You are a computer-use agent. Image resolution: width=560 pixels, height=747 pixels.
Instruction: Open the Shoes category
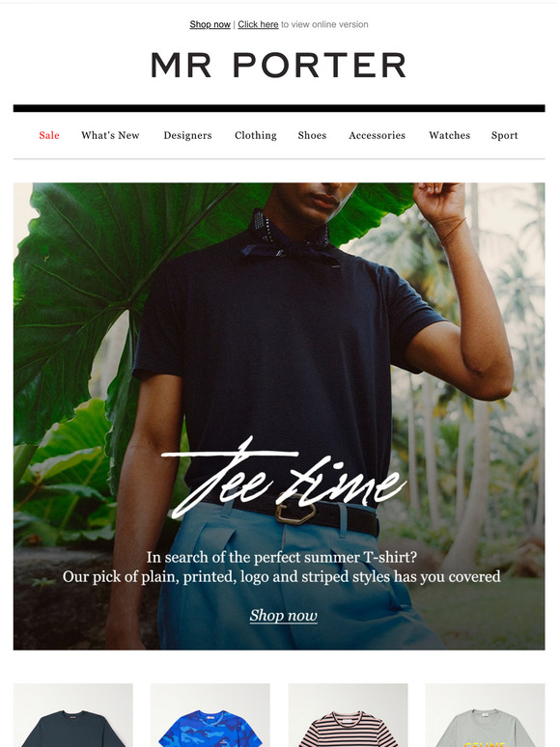click(312, 135)
